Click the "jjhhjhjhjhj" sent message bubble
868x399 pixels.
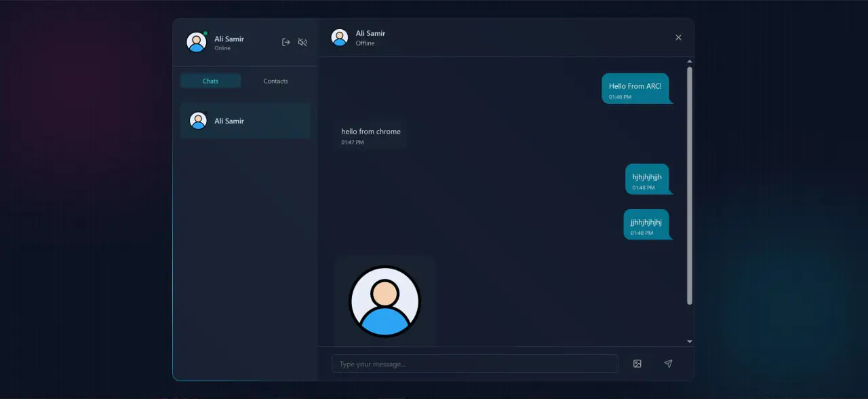click(646, 225)
